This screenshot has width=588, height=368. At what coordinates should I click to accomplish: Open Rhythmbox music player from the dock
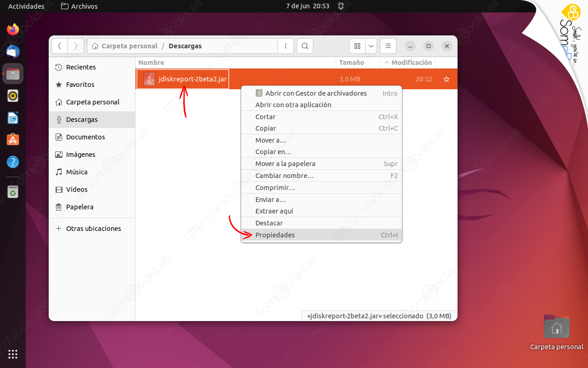tap(12, 96)
